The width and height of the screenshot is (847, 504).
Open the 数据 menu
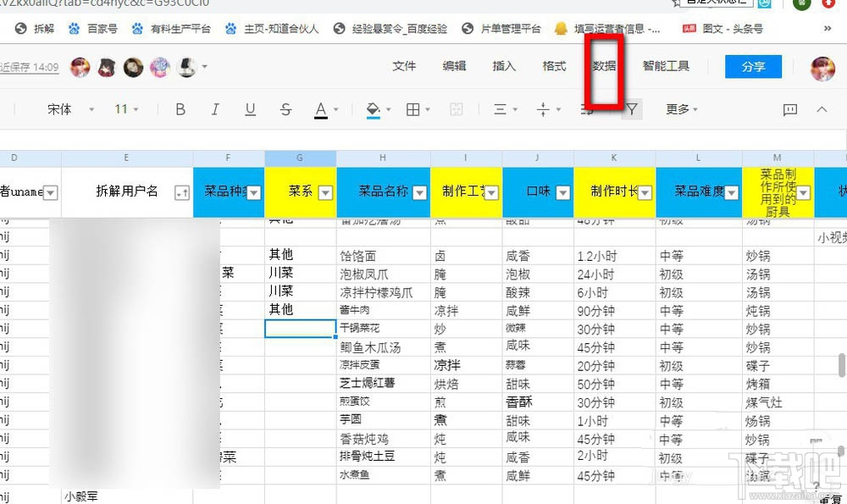pyautogui.click(x=603, y=68)
